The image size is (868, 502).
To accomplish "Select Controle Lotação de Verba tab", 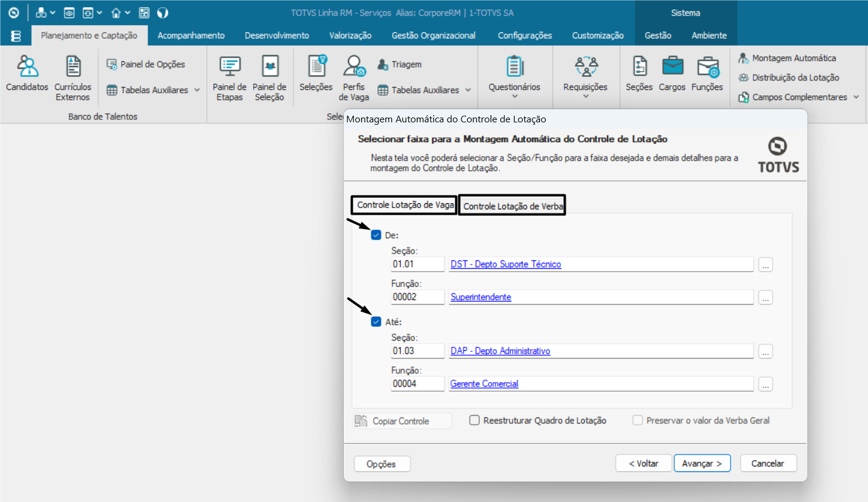I will pyautogui.click(x=512, y=206).
